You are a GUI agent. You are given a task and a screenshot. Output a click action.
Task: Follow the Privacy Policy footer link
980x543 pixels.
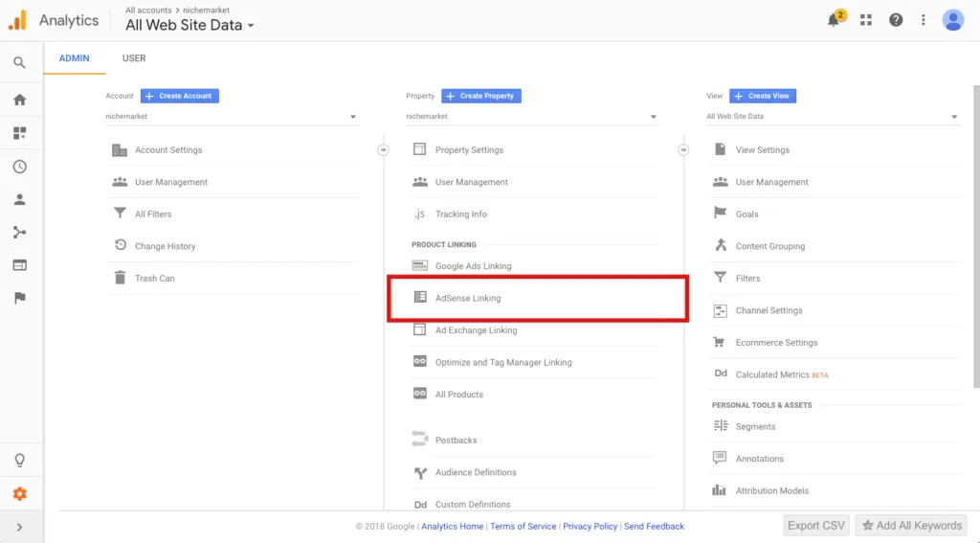click(590, 526)
